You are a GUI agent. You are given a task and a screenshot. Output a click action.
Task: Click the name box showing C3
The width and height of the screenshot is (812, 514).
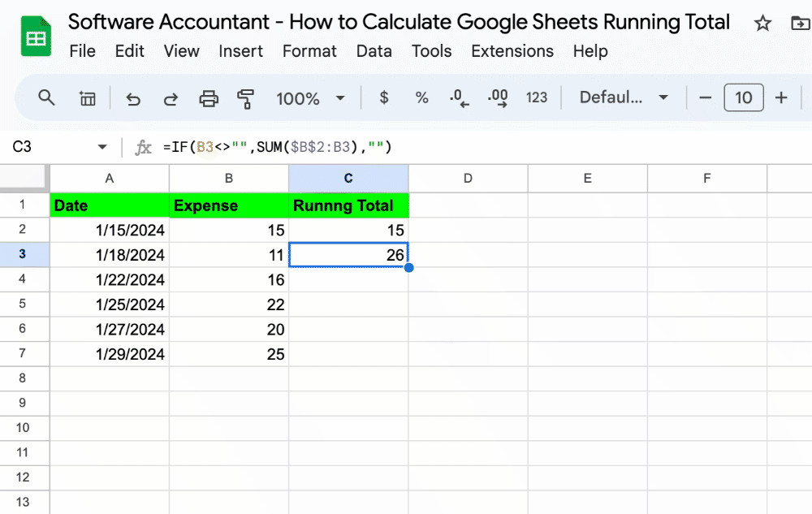pyautogui.click(x=22, y=147)
